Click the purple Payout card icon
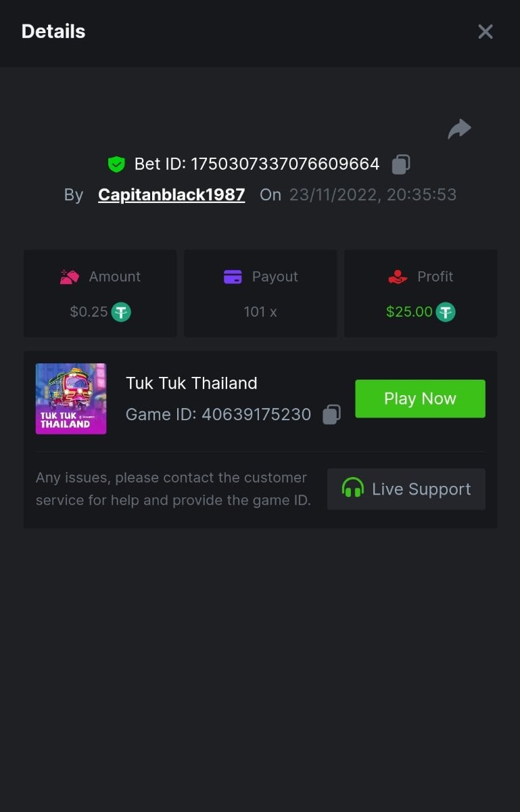520x812 pixels. click(x=233, y=277)
